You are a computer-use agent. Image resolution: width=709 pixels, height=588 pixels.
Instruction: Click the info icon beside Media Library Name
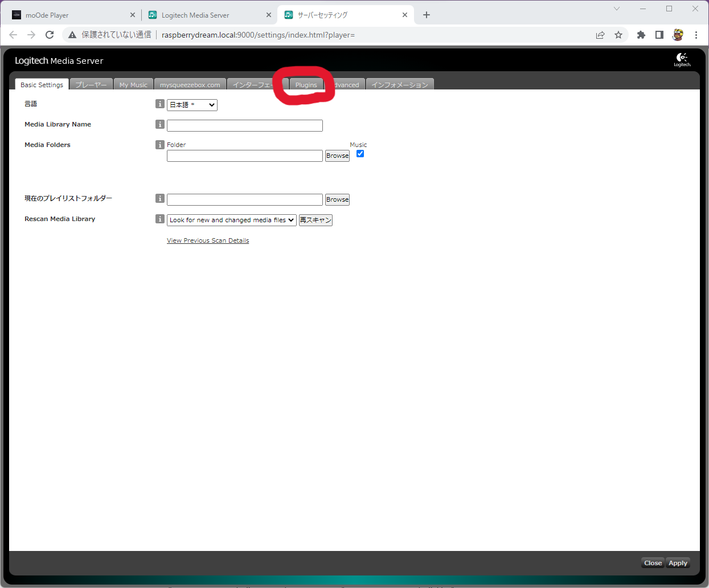pos(160,124)
